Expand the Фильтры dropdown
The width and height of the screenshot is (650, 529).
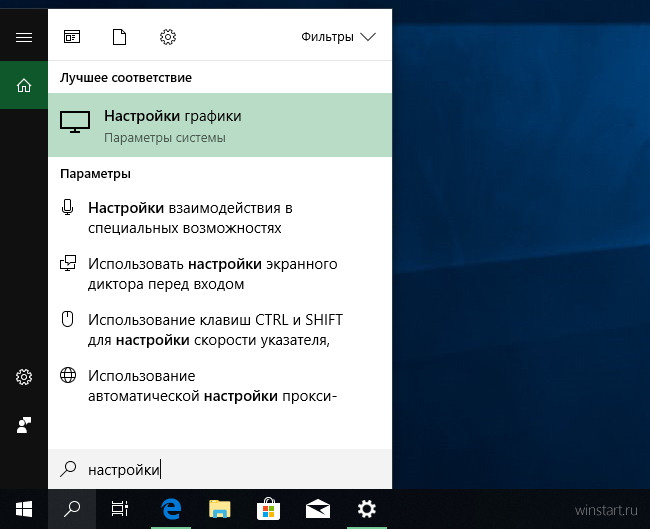[x=338, y=37]
